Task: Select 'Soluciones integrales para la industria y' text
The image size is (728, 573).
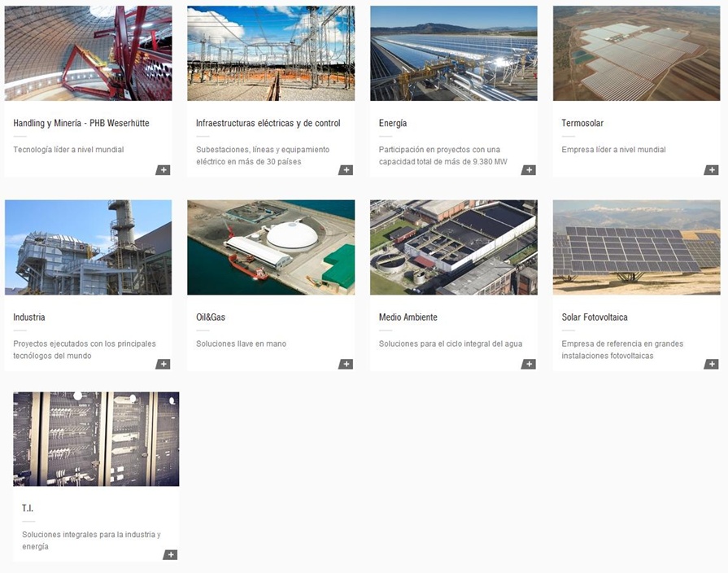Action: click(x=91, y=535)
